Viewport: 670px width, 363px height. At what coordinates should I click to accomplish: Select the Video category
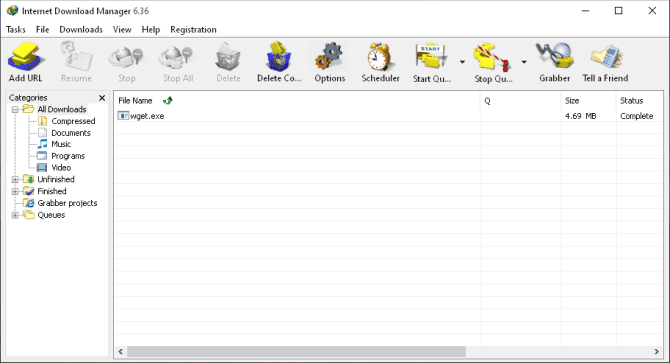pyautogui.click(x=61, y=168)
